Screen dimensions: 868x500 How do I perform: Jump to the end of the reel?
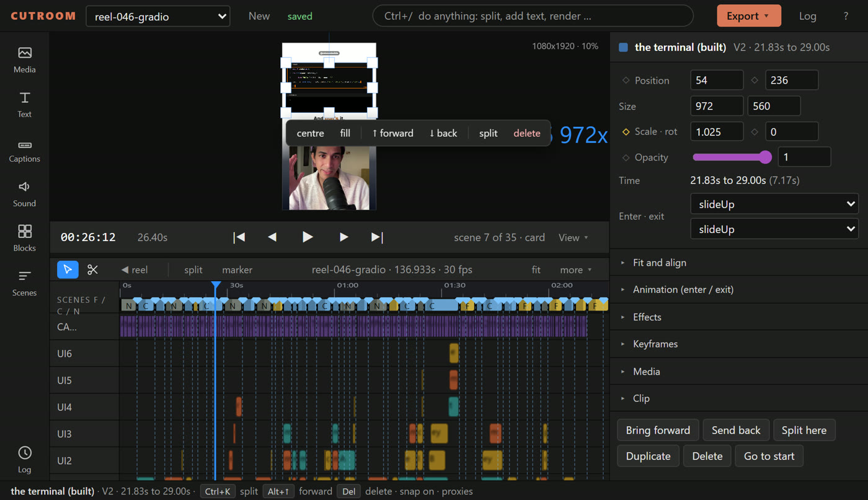[377, 237]
